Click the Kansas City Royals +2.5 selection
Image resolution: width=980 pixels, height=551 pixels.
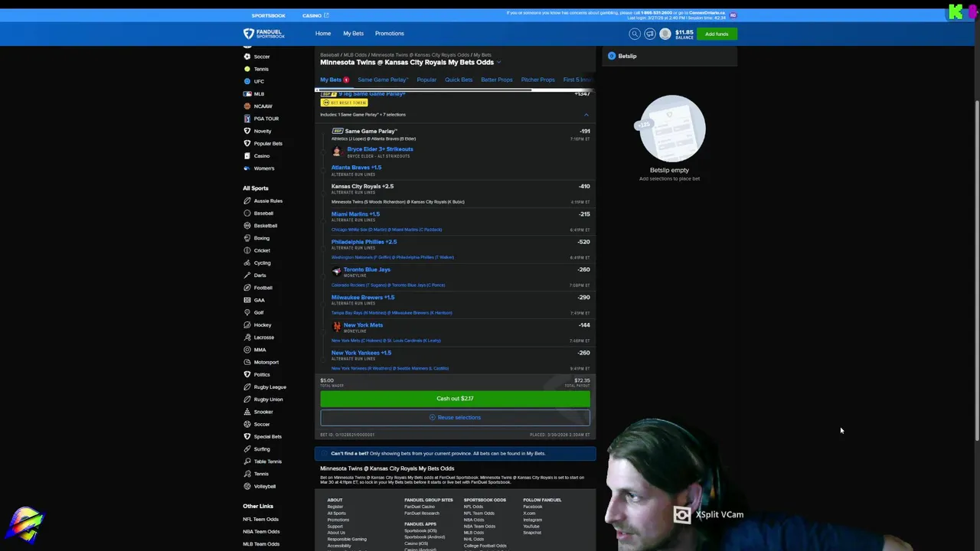pos(362,187)
